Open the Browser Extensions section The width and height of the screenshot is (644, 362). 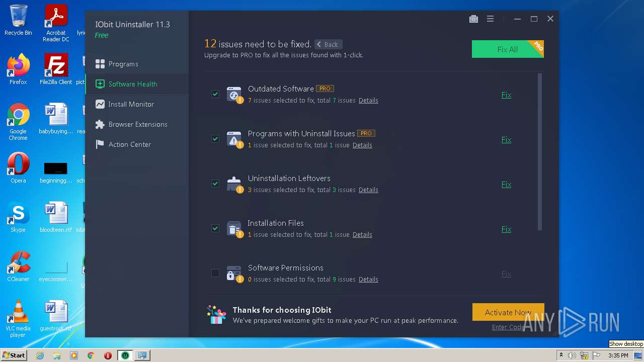coord(137,124)
